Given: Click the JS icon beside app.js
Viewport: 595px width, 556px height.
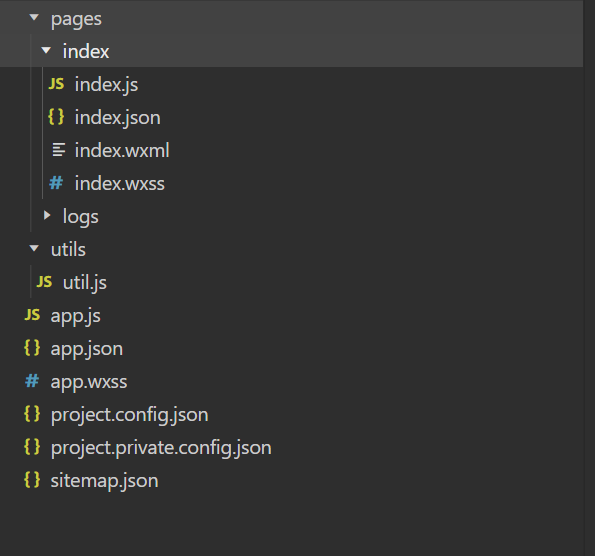Looking at the screenshot, I should pos(32,315).
